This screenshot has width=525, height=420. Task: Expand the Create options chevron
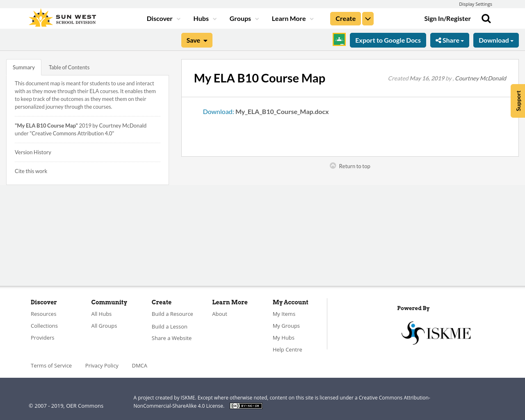[x=367, y=18]
